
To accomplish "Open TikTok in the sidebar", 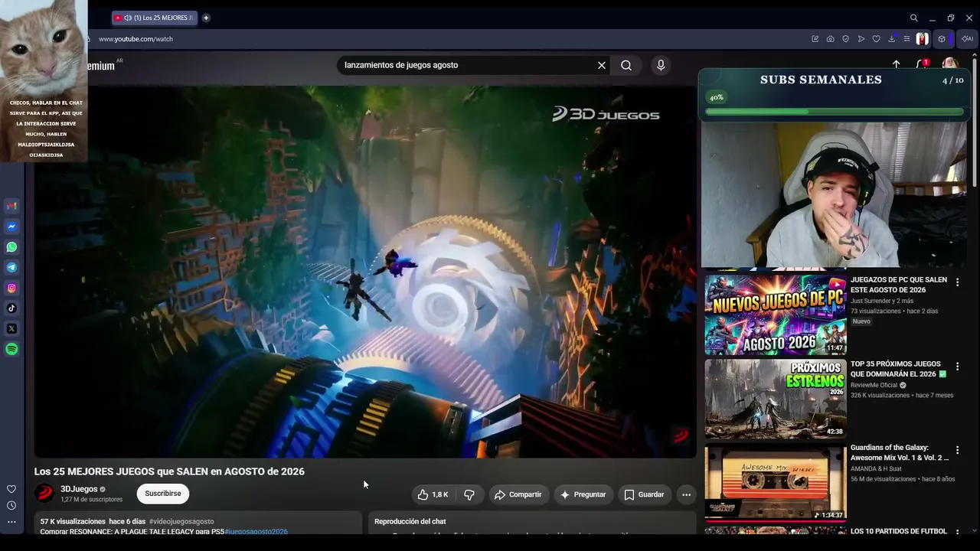I will (11, 308).
